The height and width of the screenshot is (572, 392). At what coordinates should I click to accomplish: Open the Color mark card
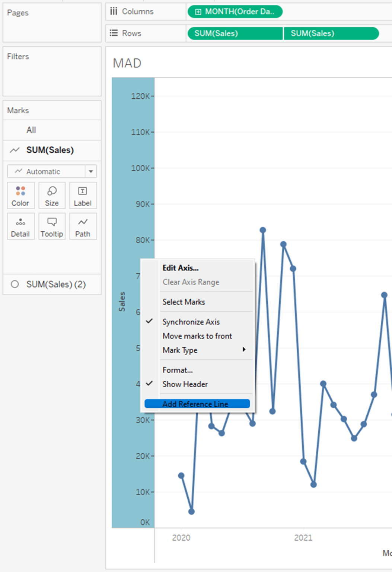[20, 196]
